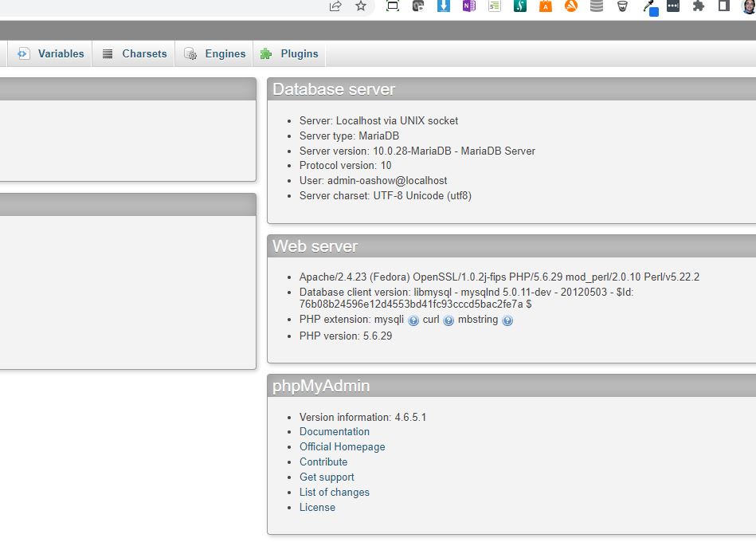Open the Variables tab
Screen dimensions: 756x546
51,53
